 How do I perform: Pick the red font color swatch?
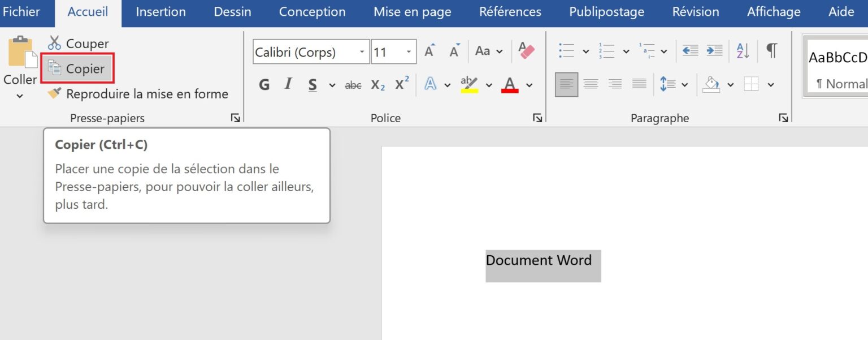pos(509,84)
